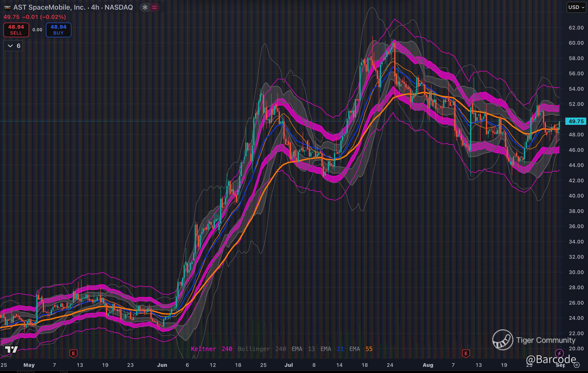Click the AST company logo icon
588x373 pixels.
click(7, 7)
